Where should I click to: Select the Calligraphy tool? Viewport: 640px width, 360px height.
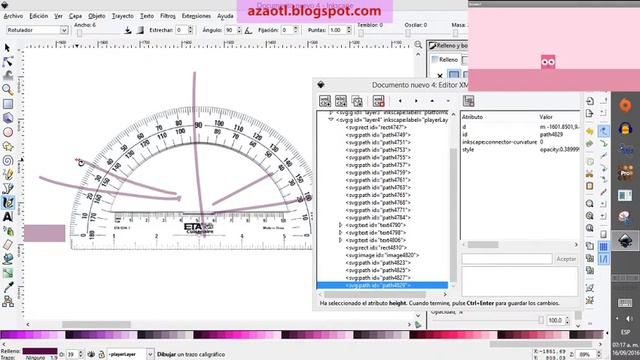7,202
